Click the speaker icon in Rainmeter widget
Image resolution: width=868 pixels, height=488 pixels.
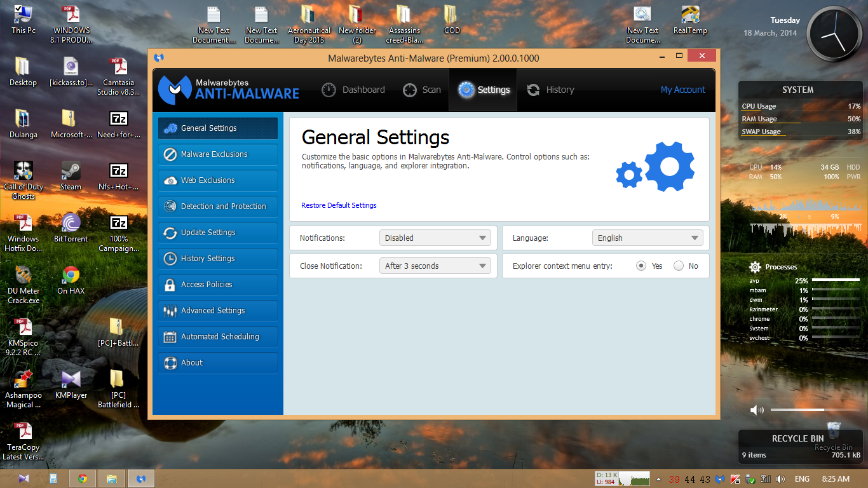tap(757, 410)
